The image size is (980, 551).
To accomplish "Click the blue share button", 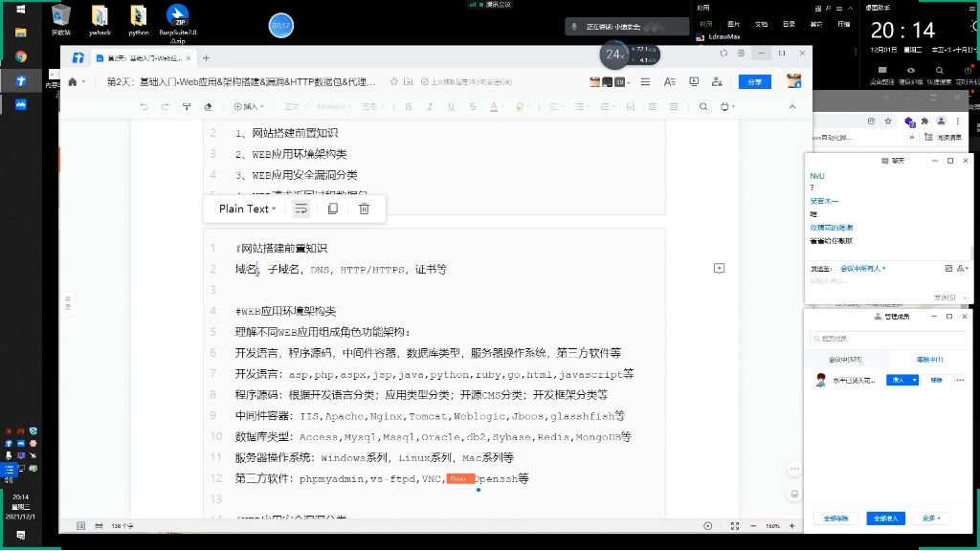I will click(754, 82).
